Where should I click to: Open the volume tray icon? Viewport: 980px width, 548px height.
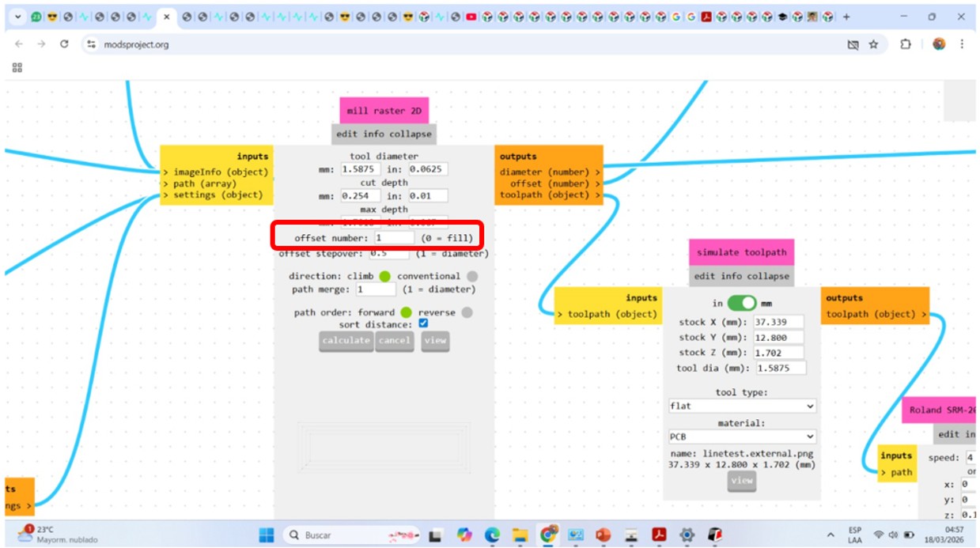coord(893,535)
